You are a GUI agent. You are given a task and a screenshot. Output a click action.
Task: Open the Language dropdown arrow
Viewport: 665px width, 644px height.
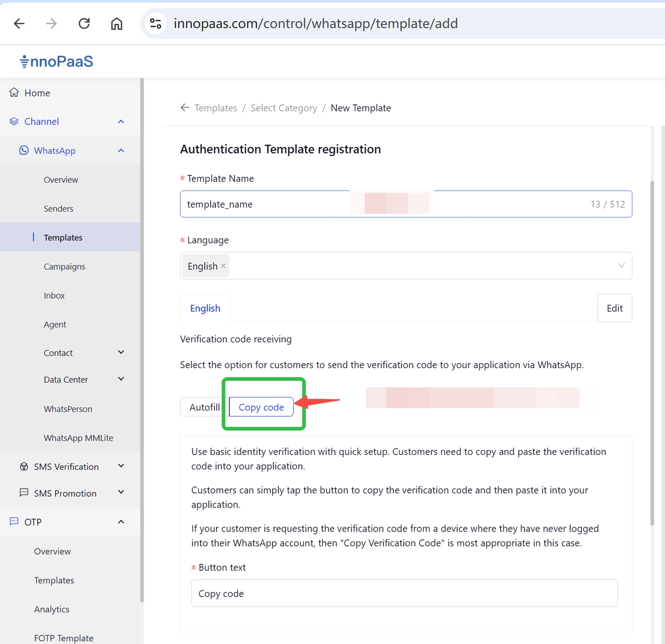click(621, 266)
